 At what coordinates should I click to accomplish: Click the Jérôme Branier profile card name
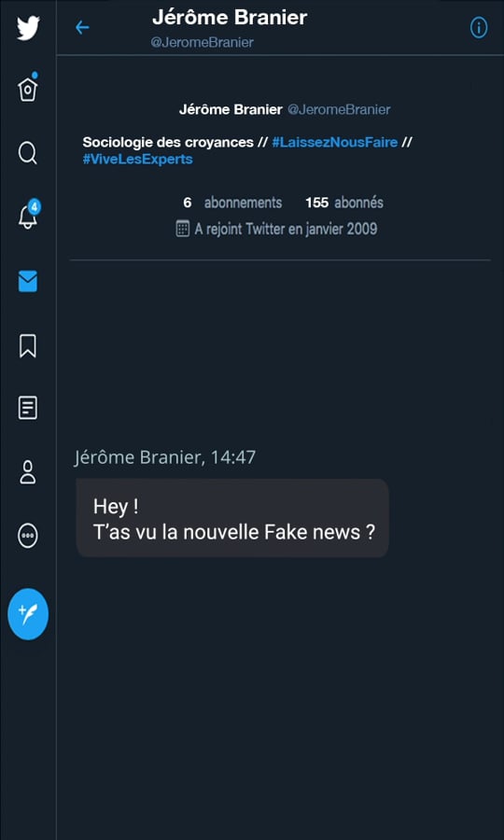231,110
